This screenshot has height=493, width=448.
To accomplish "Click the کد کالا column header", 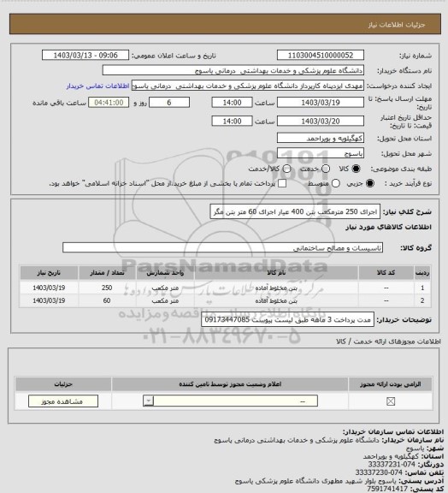I will [386, 273].
